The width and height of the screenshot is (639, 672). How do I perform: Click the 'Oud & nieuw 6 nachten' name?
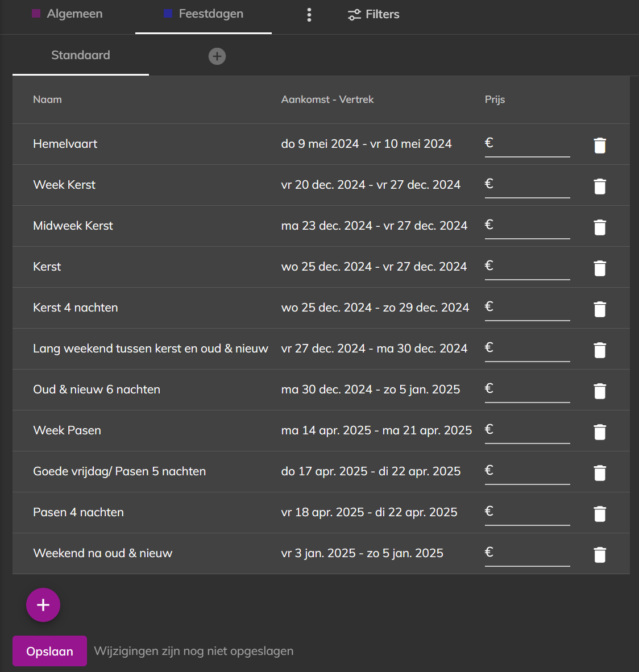pyautogui.click(x=97, y=389)
